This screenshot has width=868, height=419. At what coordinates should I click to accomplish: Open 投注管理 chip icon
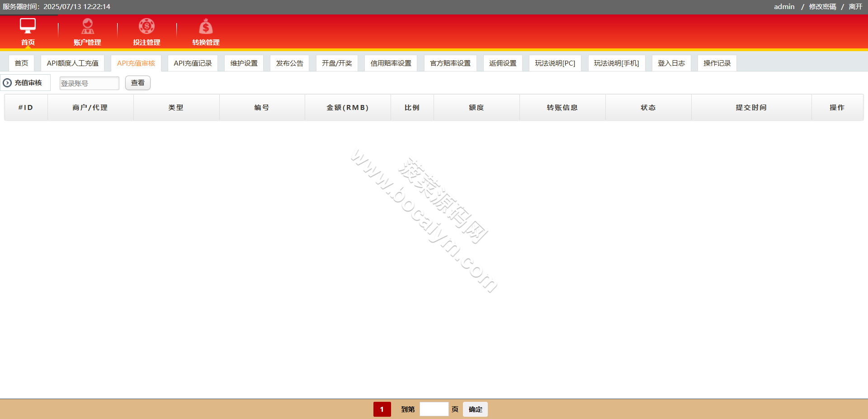[146, 26]
